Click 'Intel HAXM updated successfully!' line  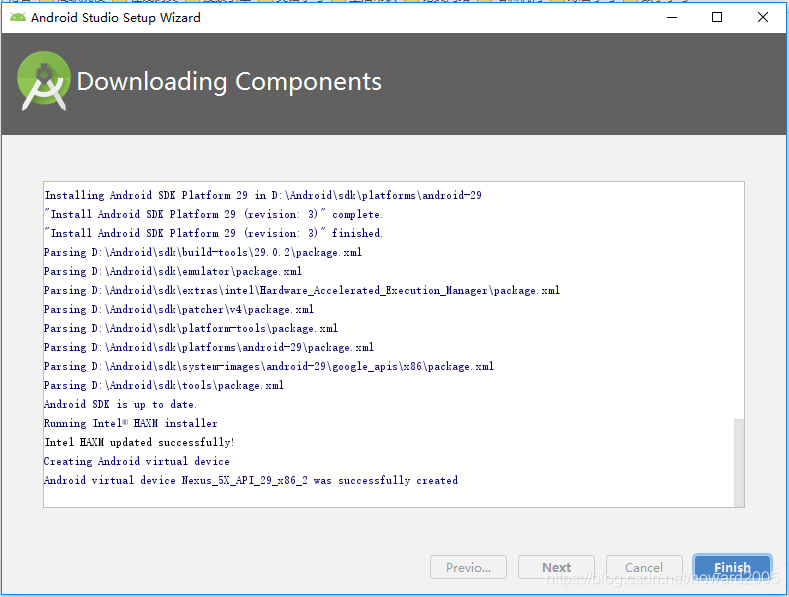(x=139, y=442)
